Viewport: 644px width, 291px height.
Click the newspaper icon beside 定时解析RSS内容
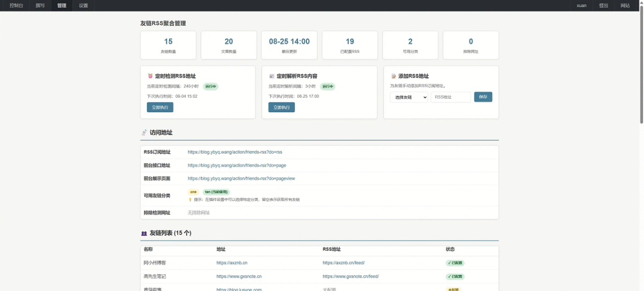click(x=272, y=76)
